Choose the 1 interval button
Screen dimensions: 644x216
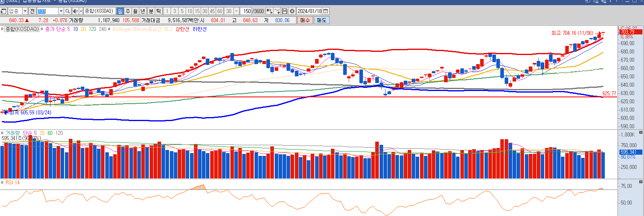(x=167, y=11)
